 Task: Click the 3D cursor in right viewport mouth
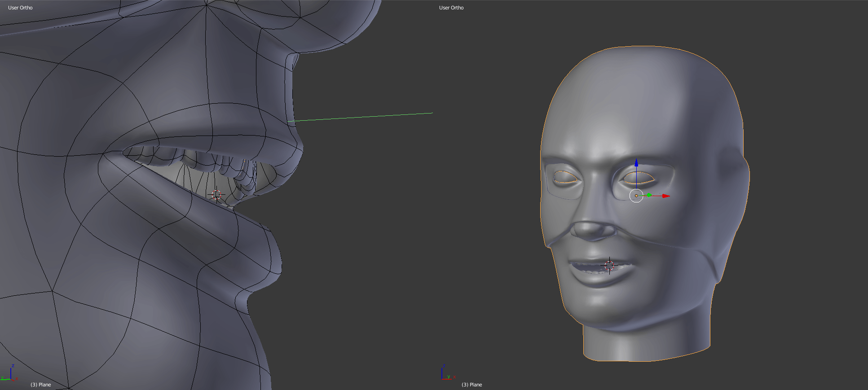609,265
